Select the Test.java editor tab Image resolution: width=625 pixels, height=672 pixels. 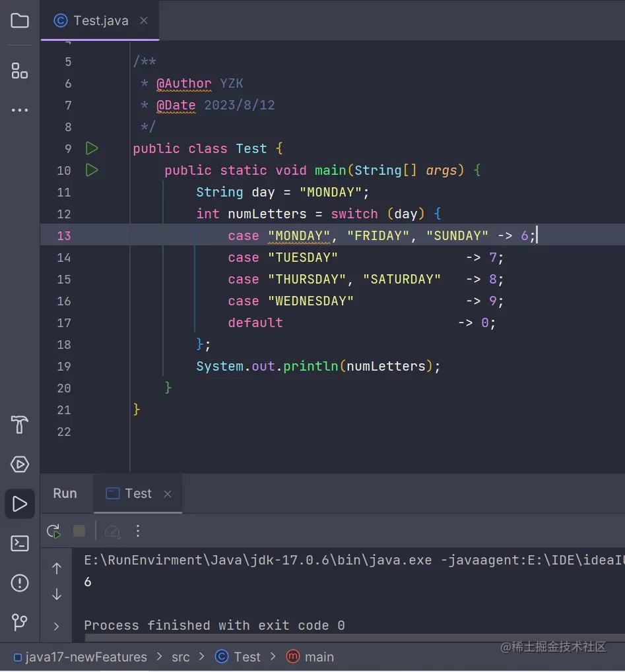[x=100, y=20]
